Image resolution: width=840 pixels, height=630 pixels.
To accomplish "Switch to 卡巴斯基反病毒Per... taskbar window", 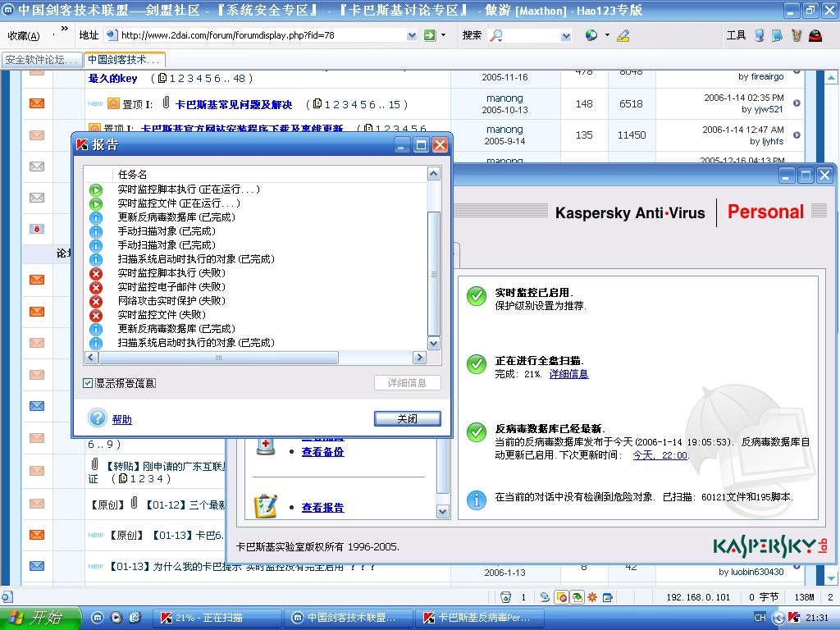I will point(478,618).
